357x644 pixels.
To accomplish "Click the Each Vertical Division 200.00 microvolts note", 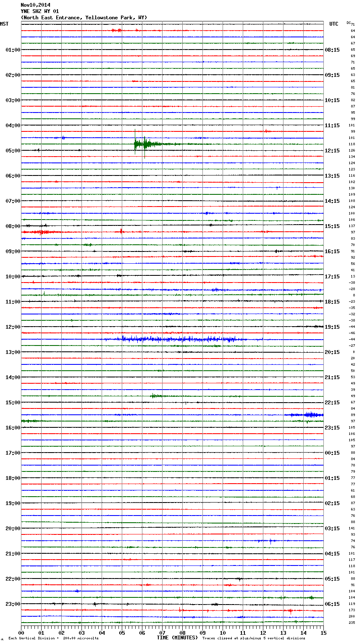I will pyautogui.click(x=53, y=639).
